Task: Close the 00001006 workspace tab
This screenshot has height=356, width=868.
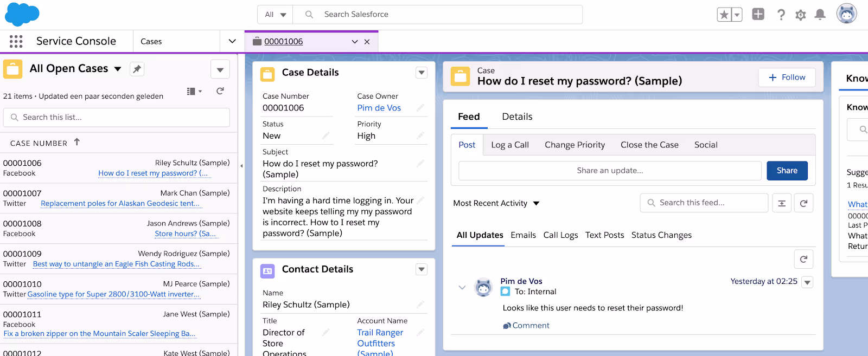Action: click(x=367, y=42)
